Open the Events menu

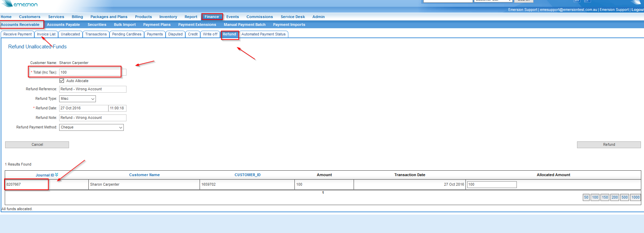[233, 17]
